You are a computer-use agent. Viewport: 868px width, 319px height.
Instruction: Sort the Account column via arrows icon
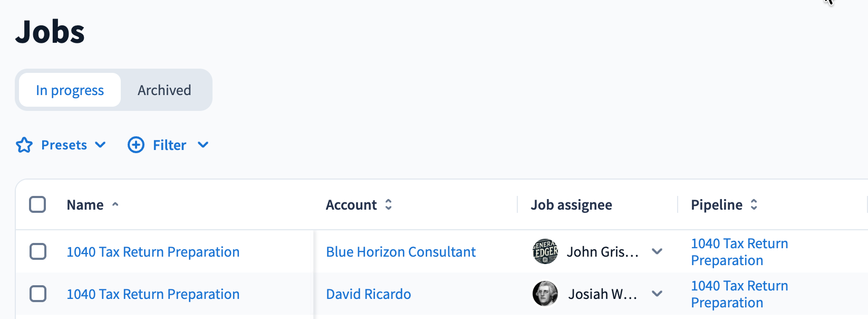(x=389, y=205)
